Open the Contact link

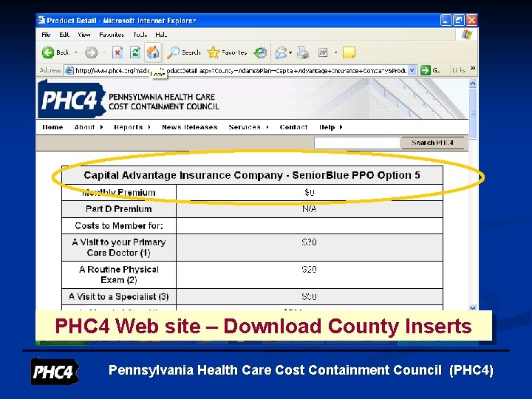(293, 127)
